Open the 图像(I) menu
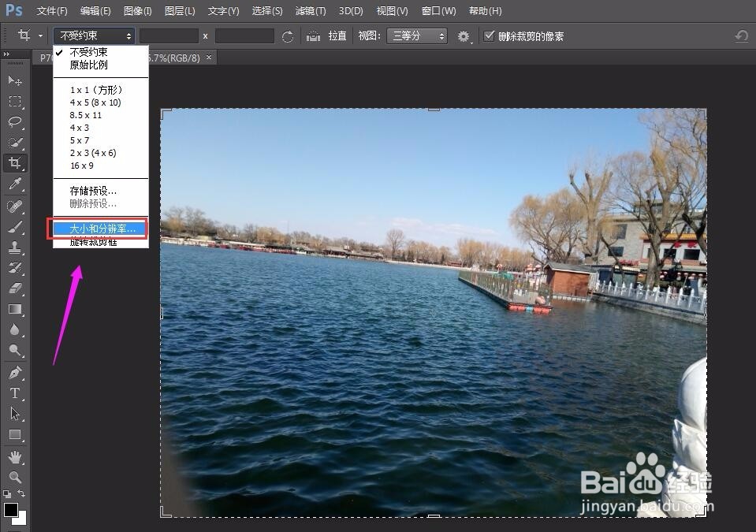756x532 pixels. click(x=137, y=10)
